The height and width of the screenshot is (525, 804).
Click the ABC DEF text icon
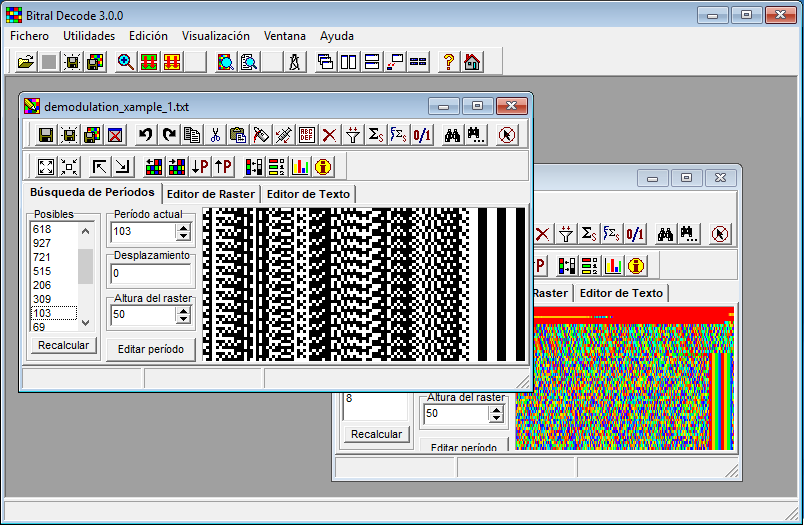pos(307,135)
